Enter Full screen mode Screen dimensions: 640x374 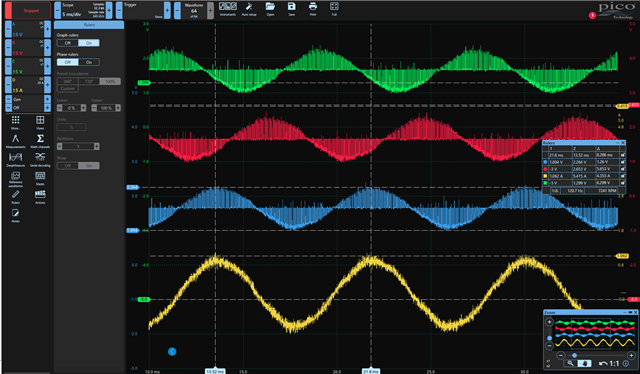pyautogui.click(x=334, y=9)
